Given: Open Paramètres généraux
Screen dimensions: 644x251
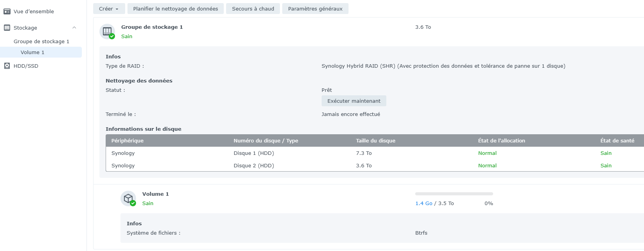Looking at the screenshot, I should tap(315, 9).
